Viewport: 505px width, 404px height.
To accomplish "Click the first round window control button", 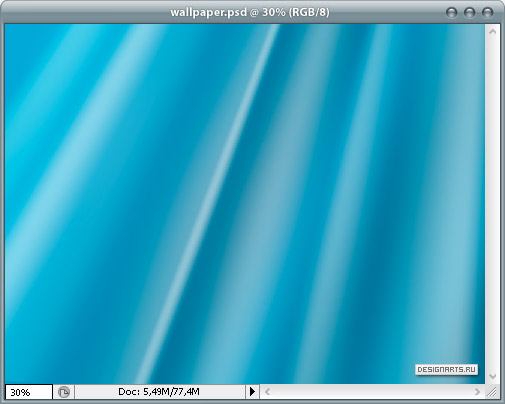I will coord(452,13).
